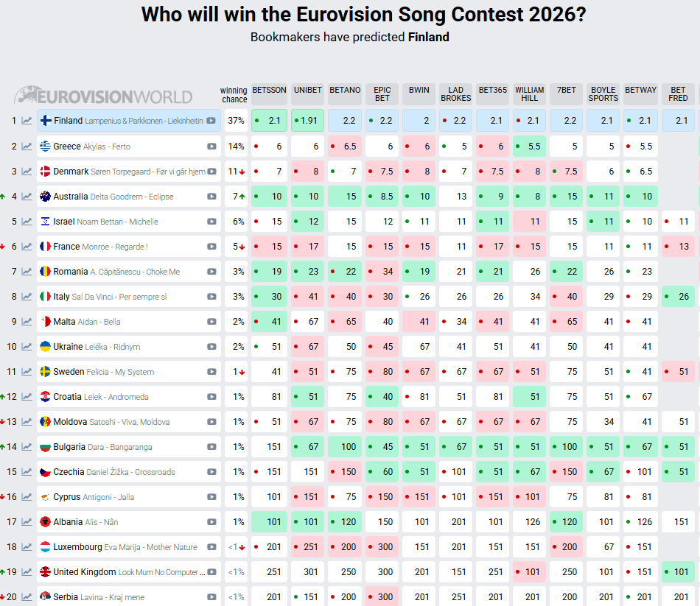Play the video for Australia's Eclipse
This screenshot has width=700, height=606.
211,197
